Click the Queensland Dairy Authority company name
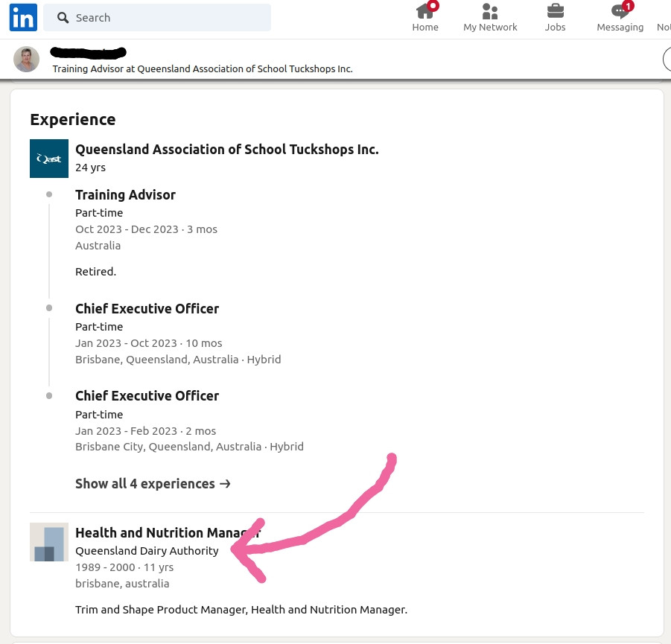The width and height of the screenshot is (671, 644). (x=147, y=551)
